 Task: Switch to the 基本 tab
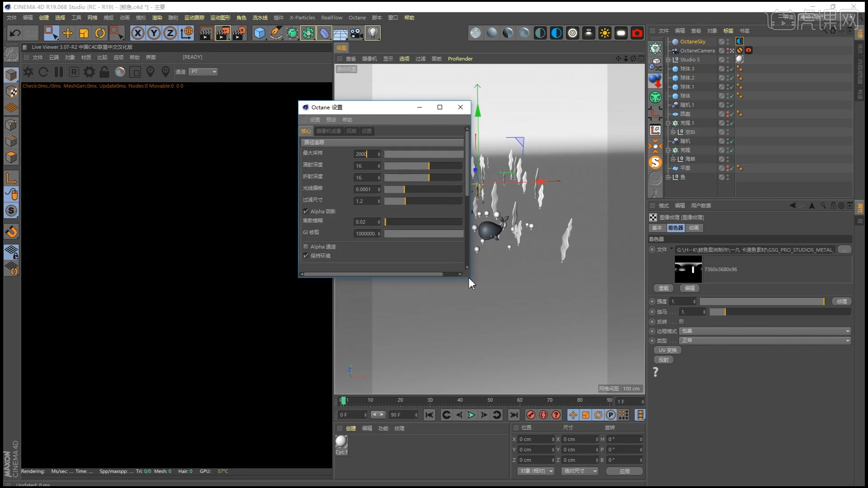(x=657, y=228)
